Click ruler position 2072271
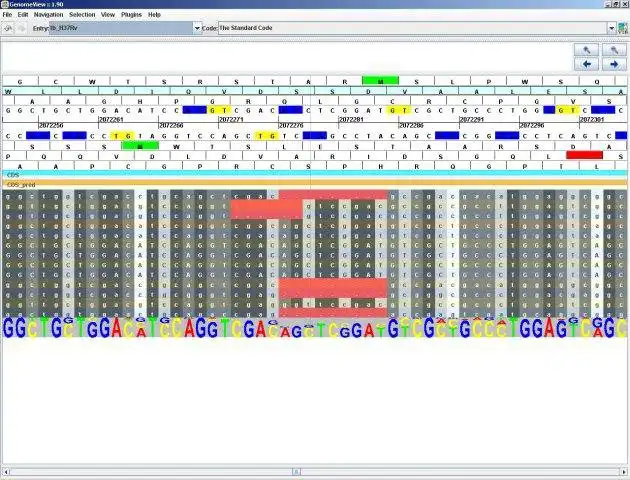 (x=231, y=119)
